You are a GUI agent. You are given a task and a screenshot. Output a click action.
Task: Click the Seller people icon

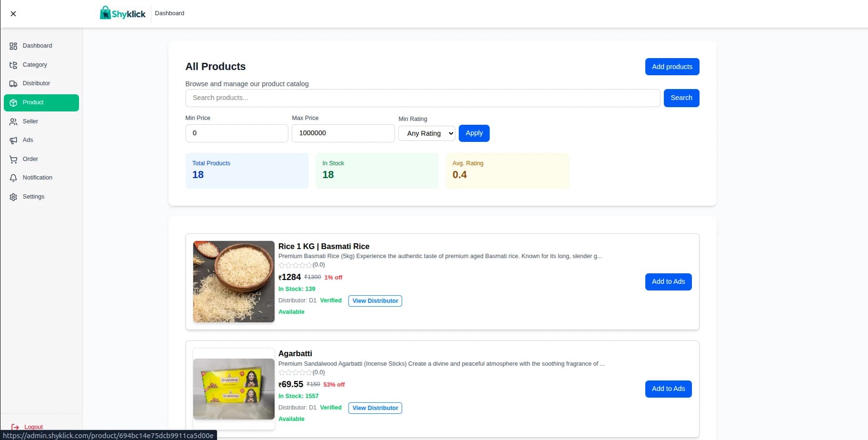coord(13,122)
